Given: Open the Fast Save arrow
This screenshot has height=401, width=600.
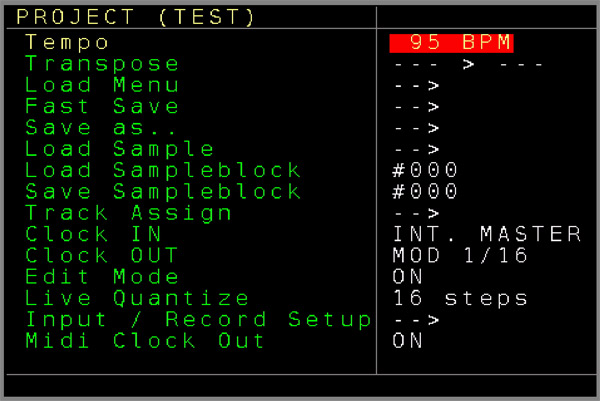Looking at the screenshot, I should pos(416,106).
